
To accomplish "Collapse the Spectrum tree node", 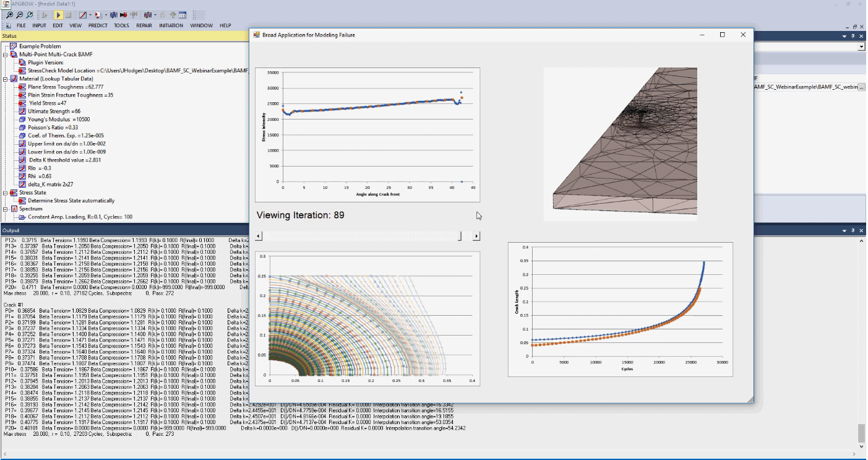I will click(4, 210).
